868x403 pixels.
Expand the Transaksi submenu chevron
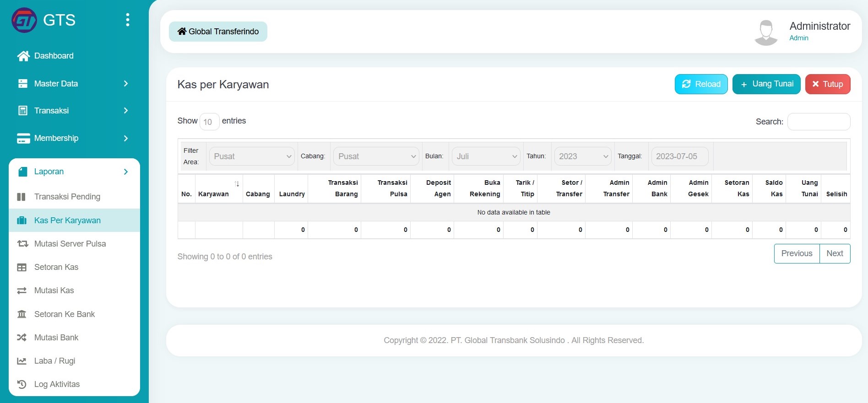coord(126,111)
